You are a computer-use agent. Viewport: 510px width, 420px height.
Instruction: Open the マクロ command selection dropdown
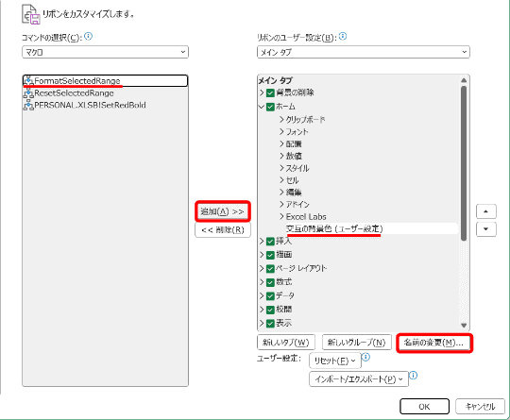(105, 52)
